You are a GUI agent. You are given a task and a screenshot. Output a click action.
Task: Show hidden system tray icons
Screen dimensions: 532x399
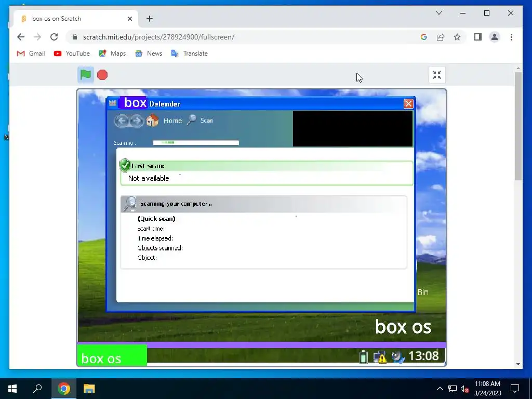[x=440, y=389]
